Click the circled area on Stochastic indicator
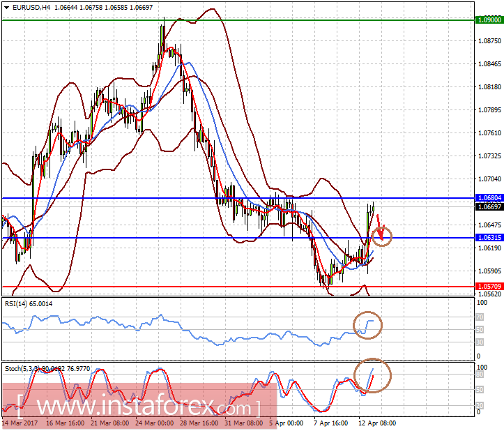 [372, 375]
